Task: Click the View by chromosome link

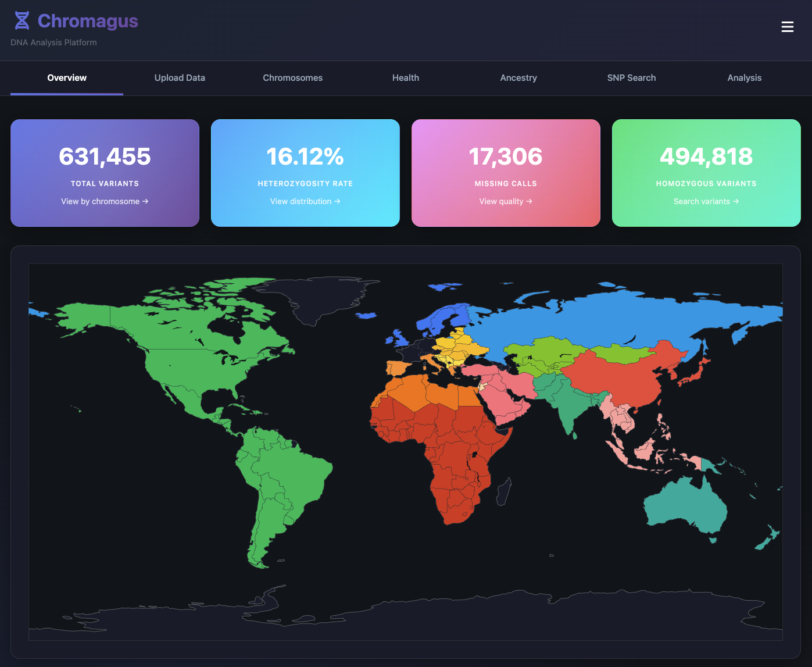Action: 105,201
